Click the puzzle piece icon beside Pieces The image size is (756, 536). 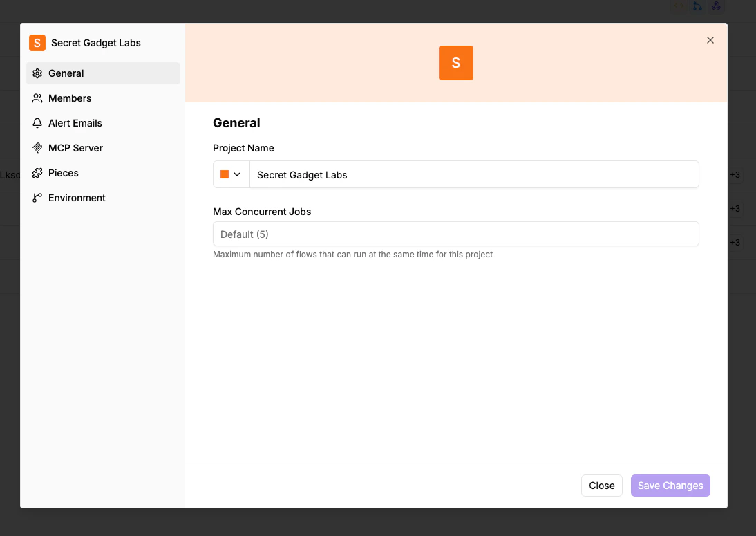click(x=36, y=173)
